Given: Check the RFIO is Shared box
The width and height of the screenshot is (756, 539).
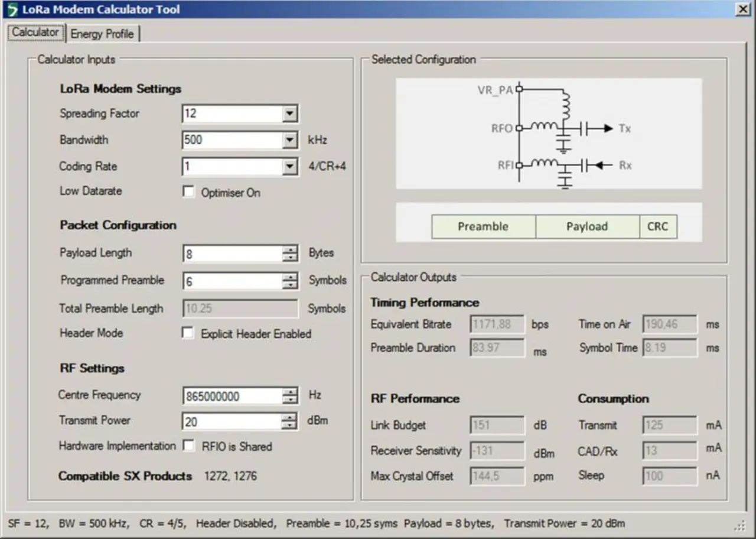Looking at the screenshot, I should tap(188, 446).
